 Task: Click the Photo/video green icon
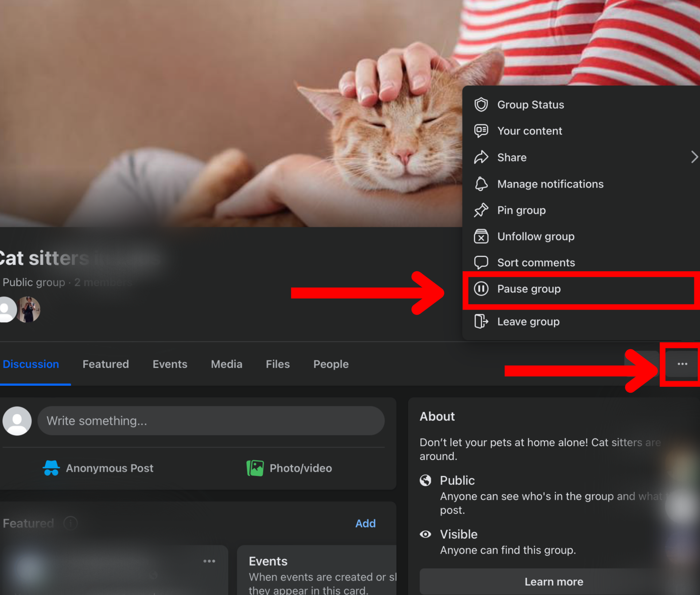click(x=255, y=468)
